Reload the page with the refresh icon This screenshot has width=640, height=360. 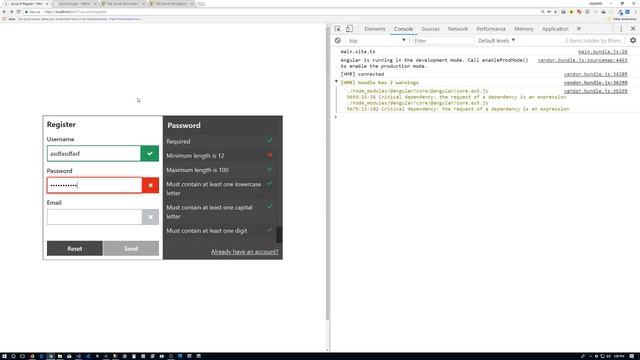18,12
